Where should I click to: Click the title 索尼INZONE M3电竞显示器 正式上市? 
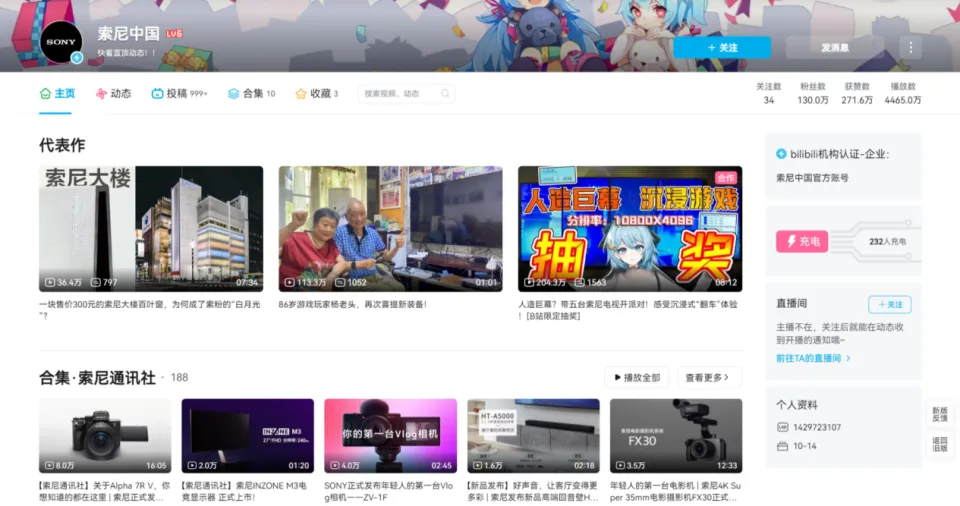click(244, 491)
